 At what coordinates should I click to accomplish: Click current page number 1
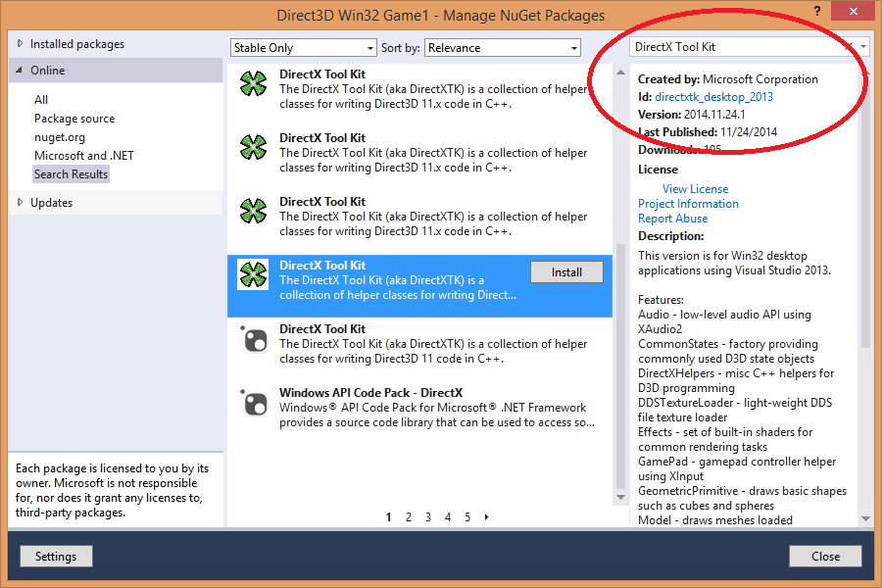pyautogui.click(x=388, y=517)
